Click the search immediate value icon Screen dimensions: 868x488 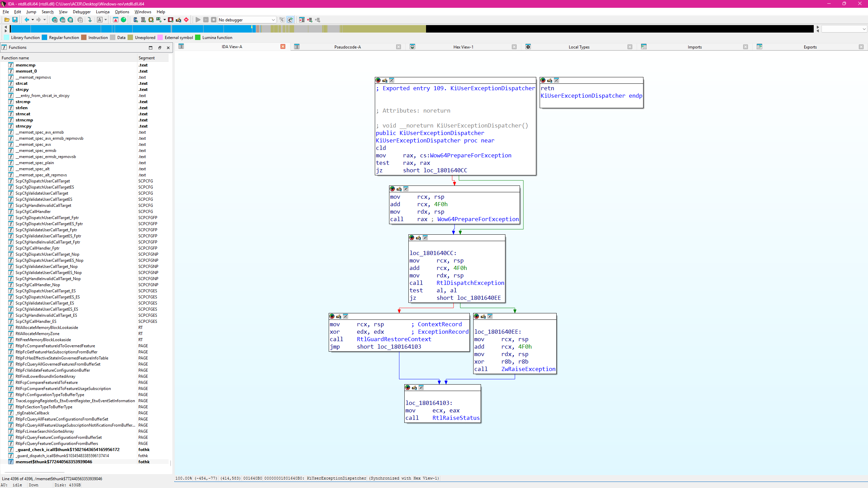(x=55, y=20)
